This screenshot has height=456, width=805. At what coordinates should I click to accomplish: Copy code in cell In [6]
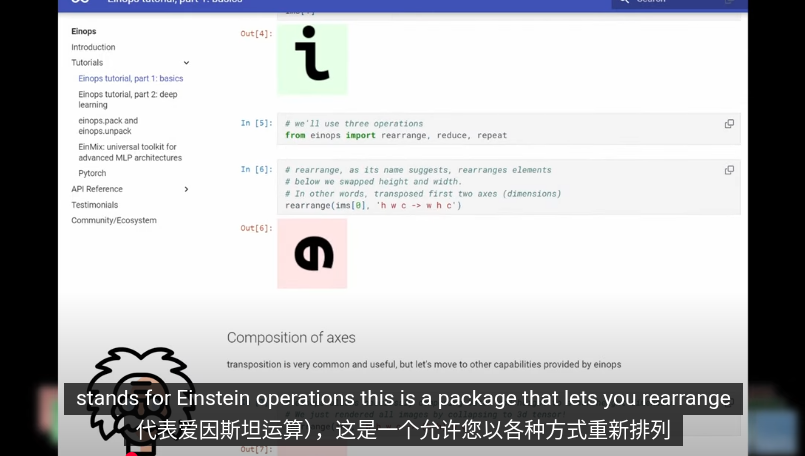click(729, 170)
